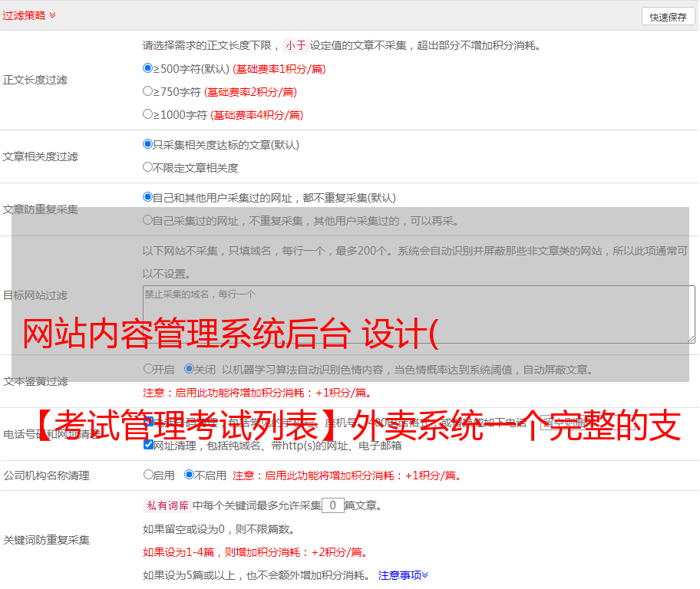Screen dimensions: 700x589
Task: Click the 私有词库 tag label
Action: click(168, 505)
